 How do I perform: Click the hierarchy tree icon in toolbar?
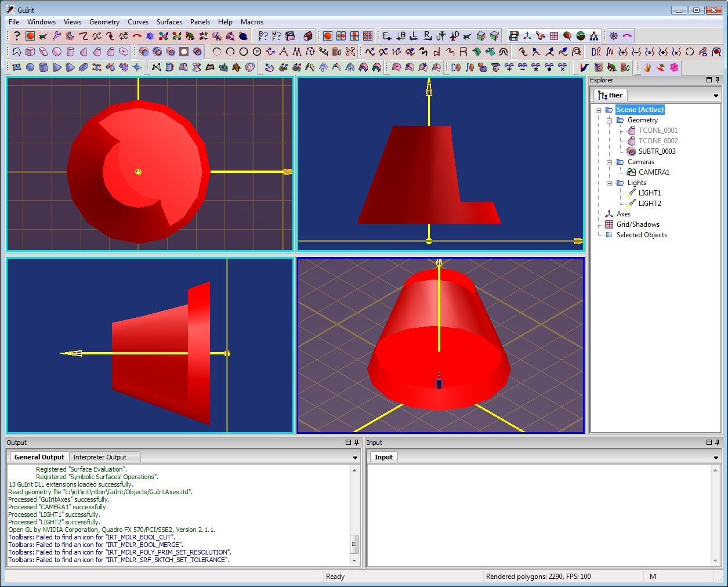(594, 36)
